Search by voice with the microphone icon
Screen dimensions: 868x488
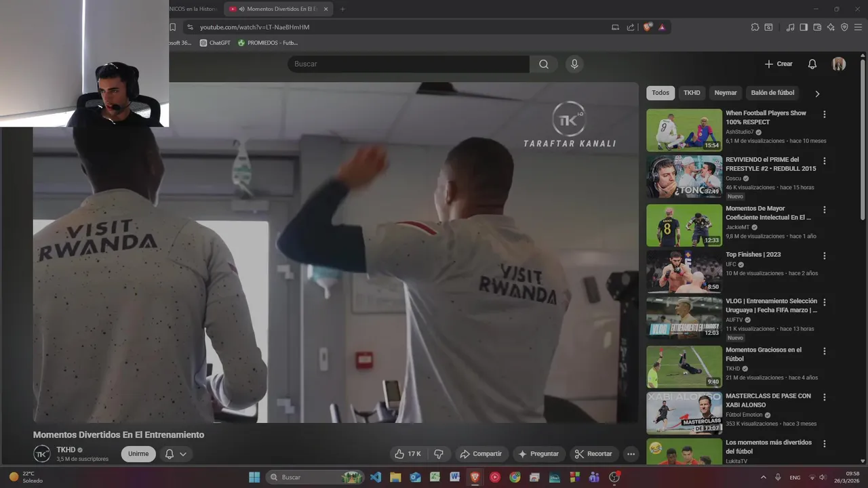(x=574, y=64)
